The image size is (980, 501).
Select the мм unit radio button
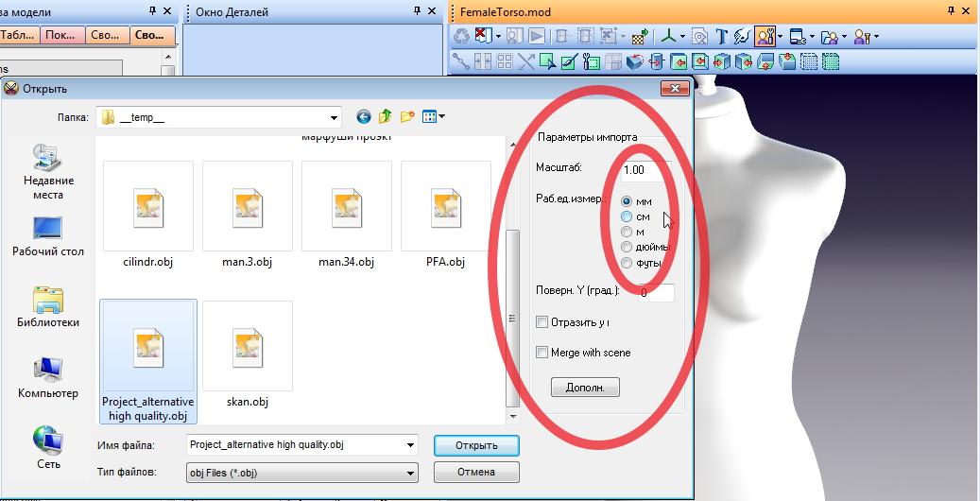[627, 201]
